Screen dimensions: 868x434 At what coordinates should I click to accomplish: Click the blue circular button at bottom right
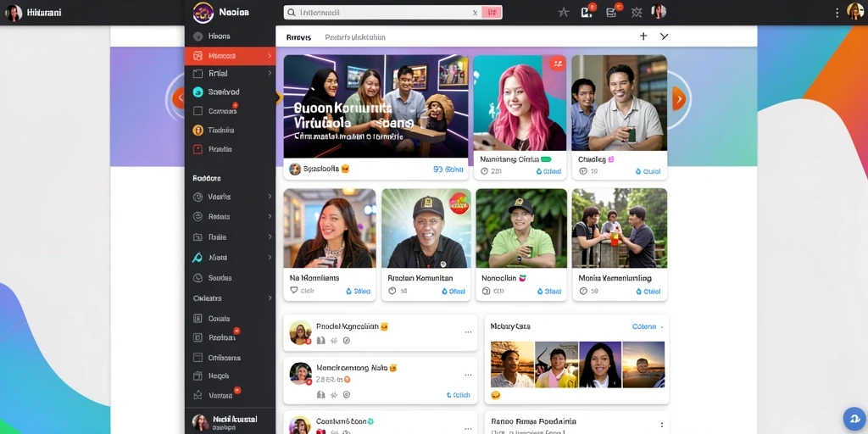point(854,419)
